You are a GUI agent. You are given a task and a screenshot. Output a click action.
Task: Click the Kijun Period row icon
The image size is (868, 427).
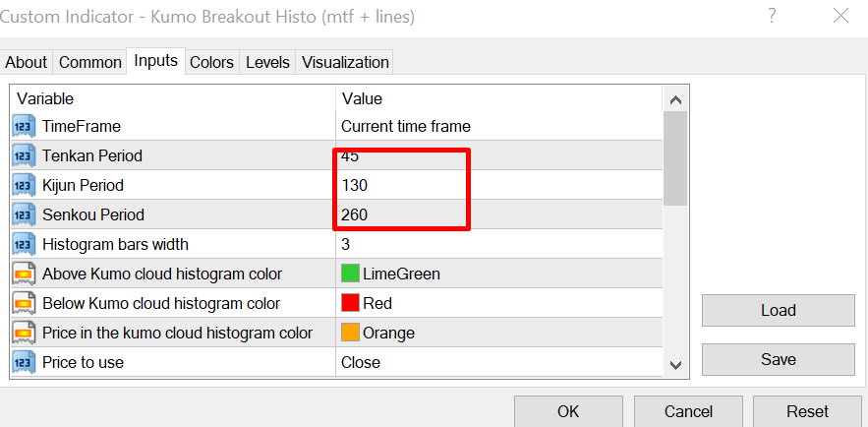click(23, 185)
